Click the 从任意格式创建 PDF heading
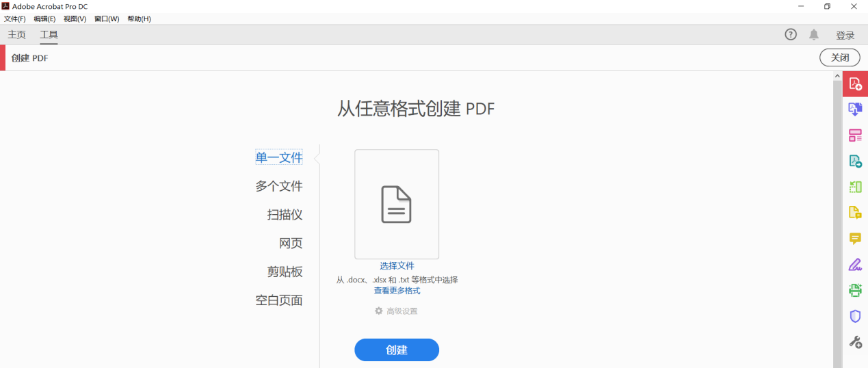Viewport: 868px width, 368px height. pyautogui.click(x=416, y=108)
